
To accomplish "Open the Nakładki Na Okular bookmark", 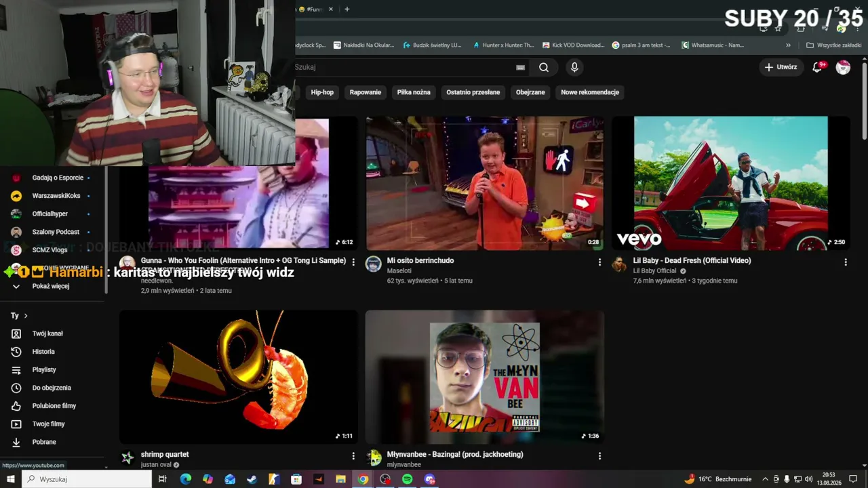I will pyautogui.click(x=363, y=45).
